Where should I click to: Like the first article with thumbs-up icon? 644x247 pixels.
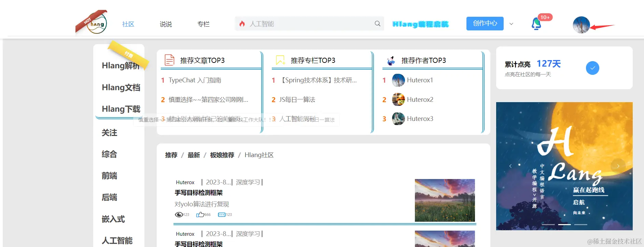tap(200, 215)
